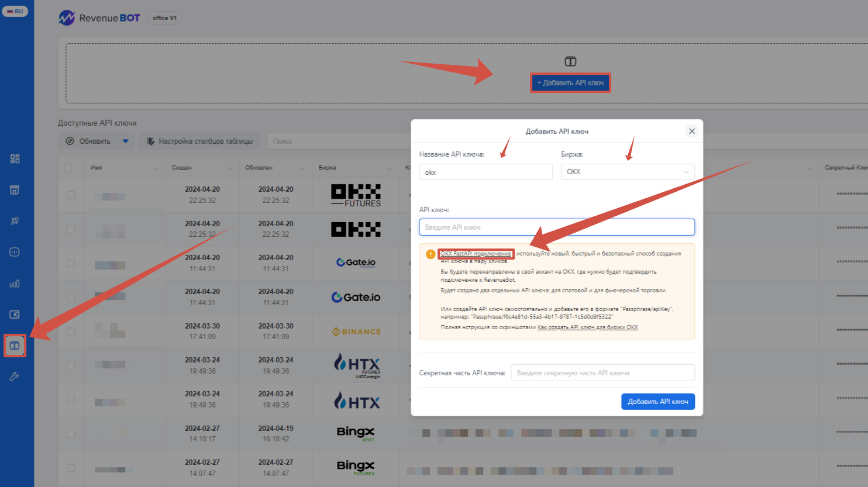
Task: Open the code brackets sidebar icon
Action: pos(15,252)
